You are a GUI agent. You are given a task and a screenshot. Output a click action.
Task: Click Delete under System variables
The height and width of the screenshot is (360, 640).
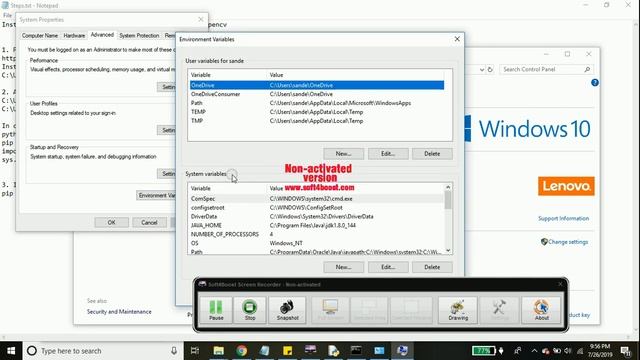coord(432,267)
